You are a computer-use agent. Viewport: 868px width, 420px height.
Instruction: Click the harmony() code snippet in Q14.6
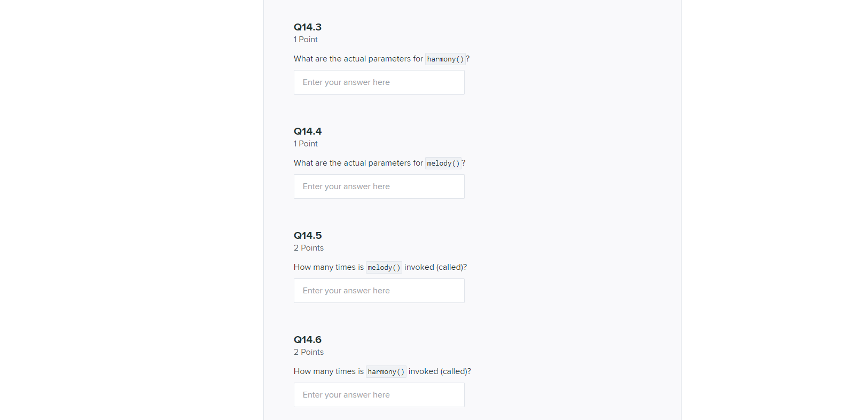pyautogui.click(x=386, y=371)
